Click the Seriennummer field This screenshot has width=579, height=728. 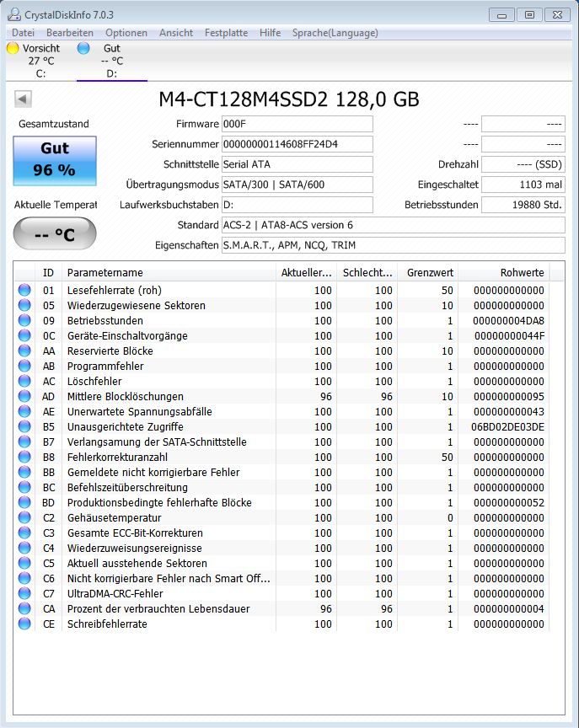(x=298, y=144)
